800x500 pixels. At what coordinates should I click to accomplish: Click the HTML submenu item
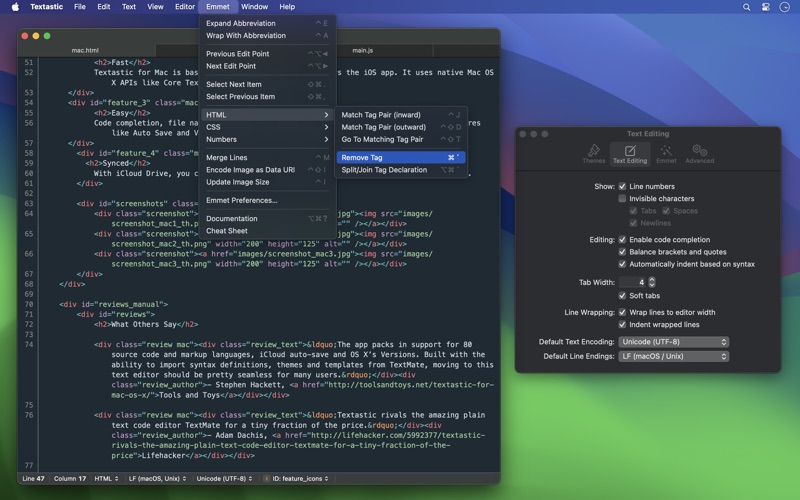(267, 115)
